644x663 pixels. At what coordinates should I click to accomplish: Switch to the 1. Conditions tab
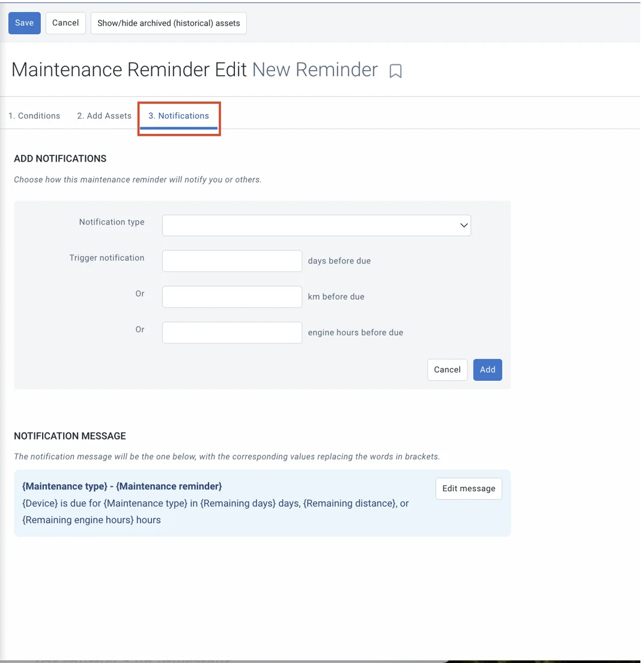(34, 116)
